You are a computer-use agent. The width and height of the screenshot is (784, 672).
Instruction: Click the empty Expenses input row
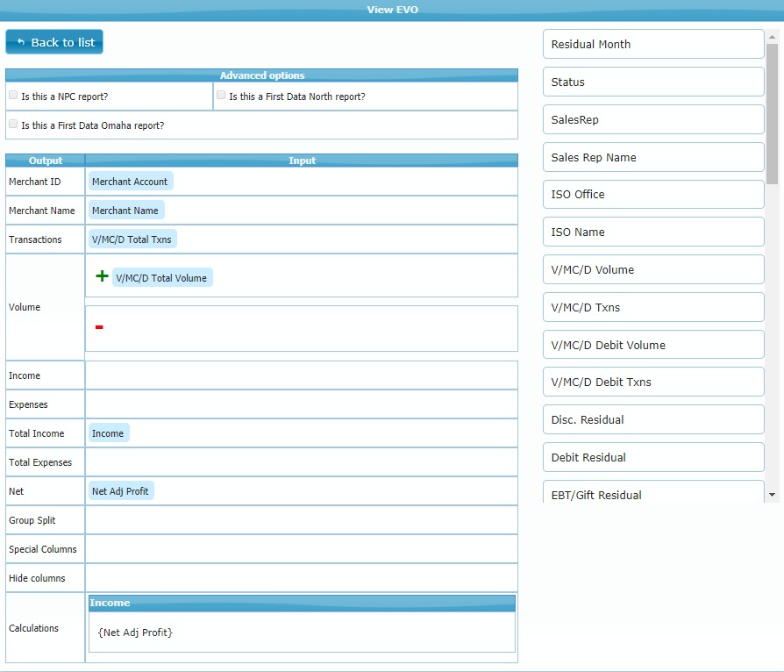301,404
